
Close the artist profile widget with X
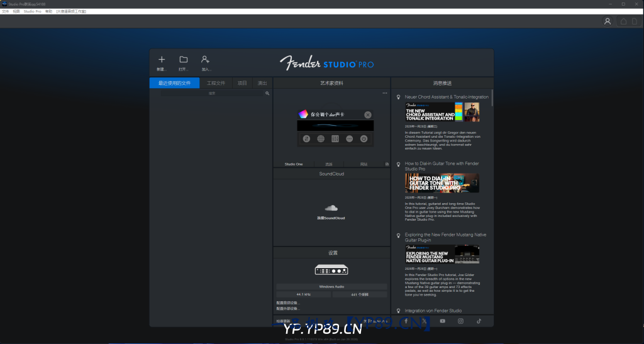pos(368,114)
